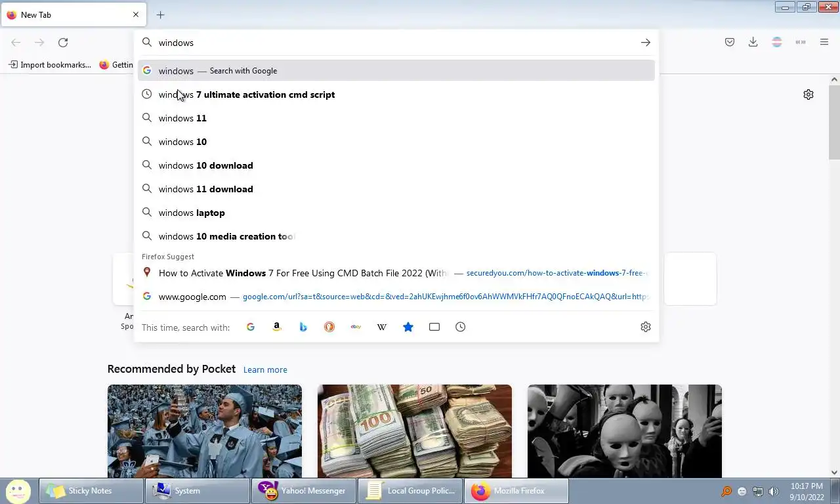
Task: Open the Save to Pocket icon
Action: click(x=730, y=43)
